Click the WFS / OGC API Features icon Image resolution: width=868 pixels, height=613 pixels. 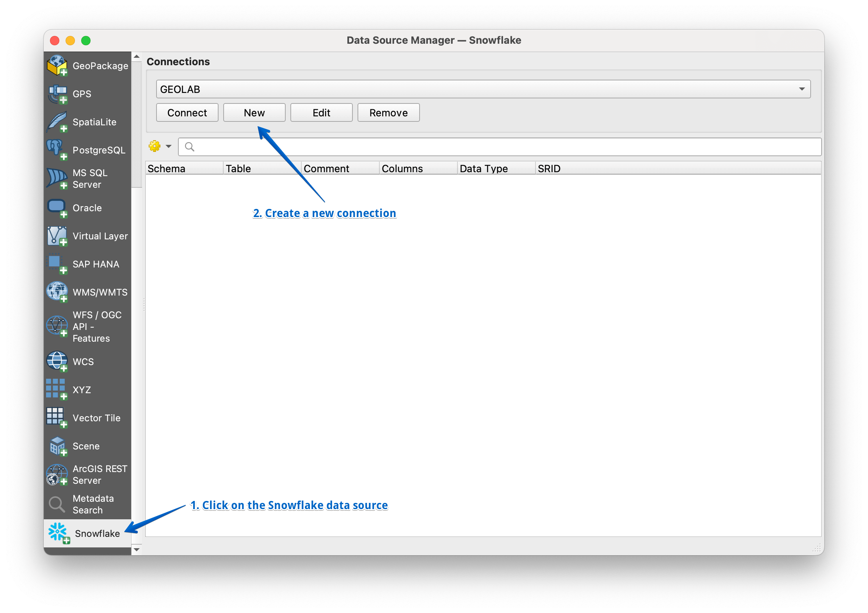tap(57, 326)
